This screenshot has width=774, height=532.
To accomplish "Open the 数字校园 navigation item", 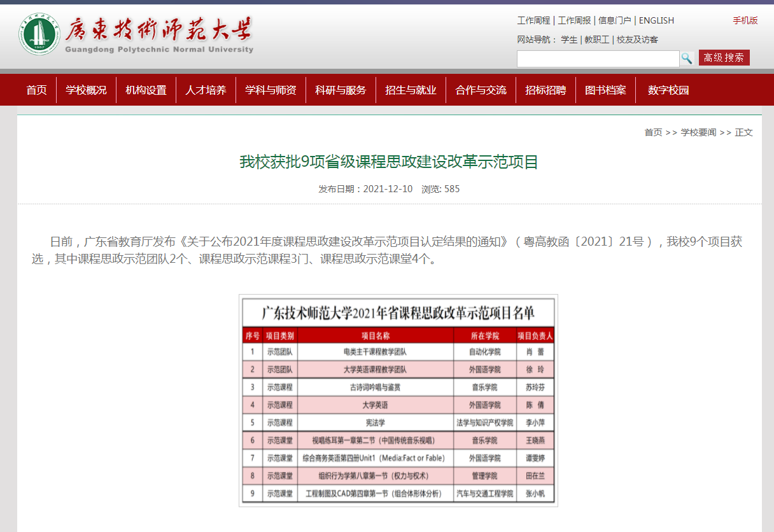I will (x=668, y=90).
